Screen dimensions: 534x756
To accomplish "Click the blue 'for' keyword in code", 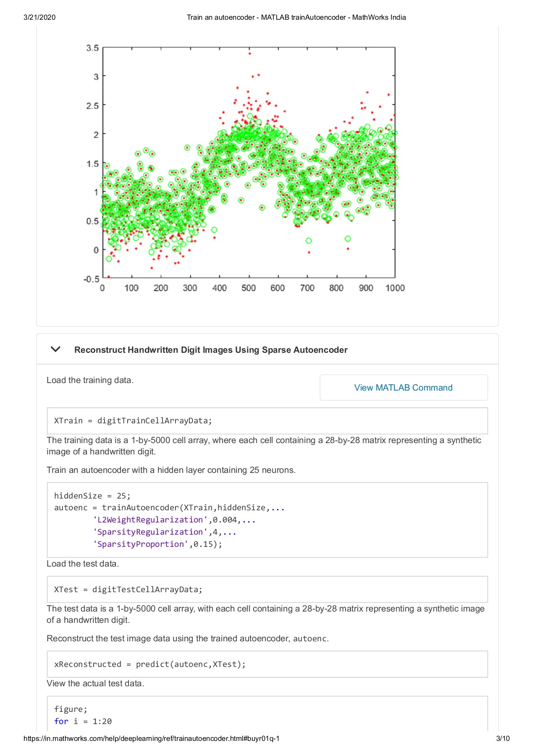I will pos(61,722).
